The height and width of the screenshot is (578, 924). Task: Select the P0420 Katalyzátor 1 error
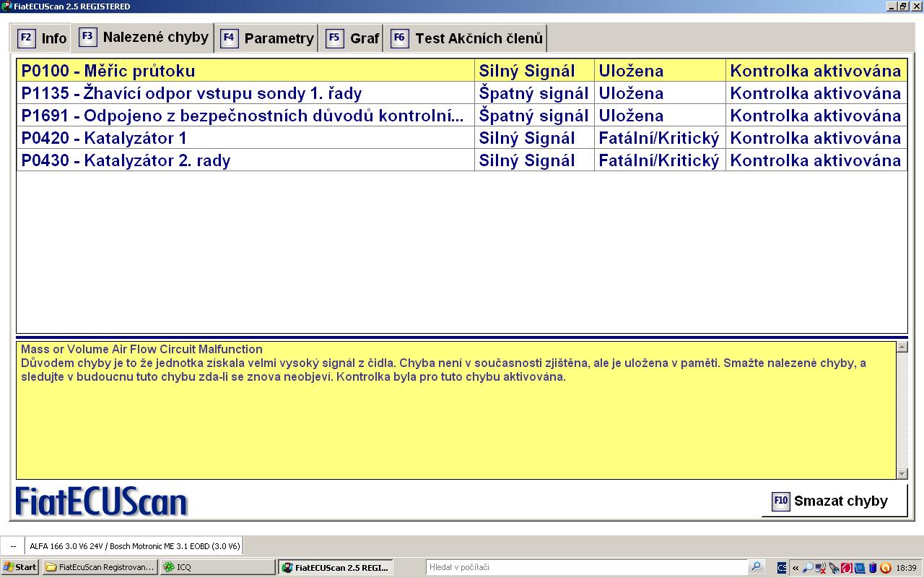coord(245,138)
